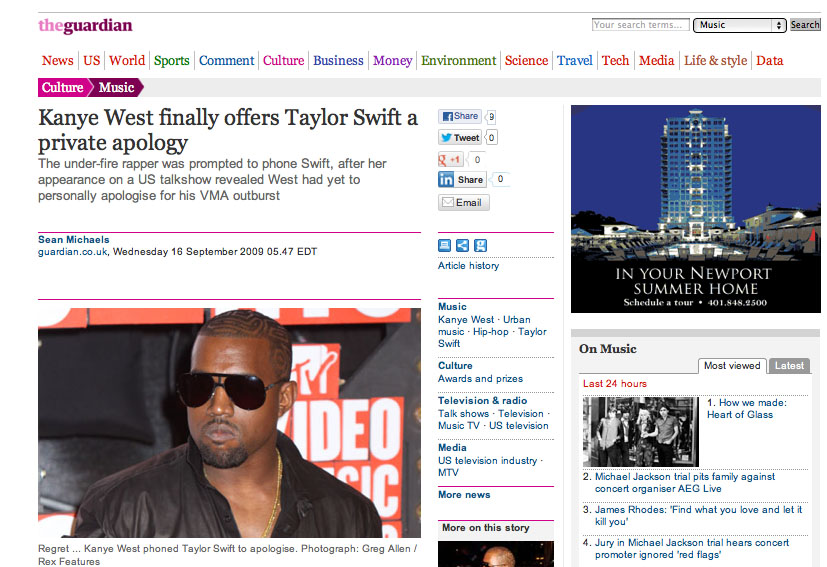This screenshot has width=827, height=567.
Task: Open the Data section
Action: (770, 61)
